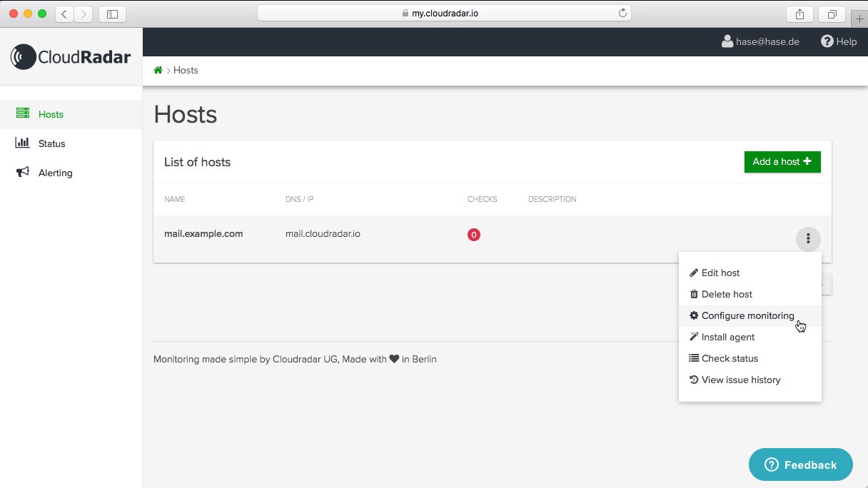Open View issue history
The width and height of the screenshot is (868, 488).
[741, 380]
